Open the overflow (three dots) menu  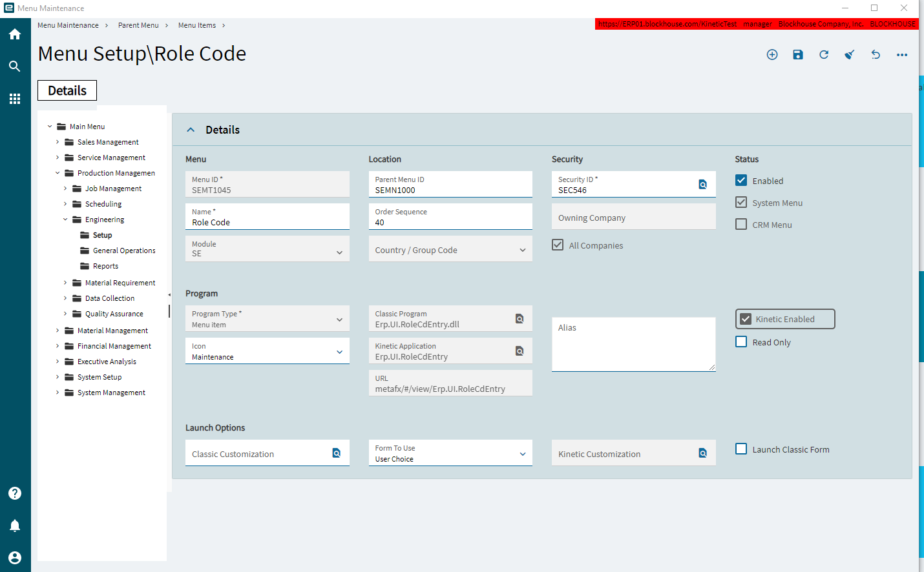902,55
